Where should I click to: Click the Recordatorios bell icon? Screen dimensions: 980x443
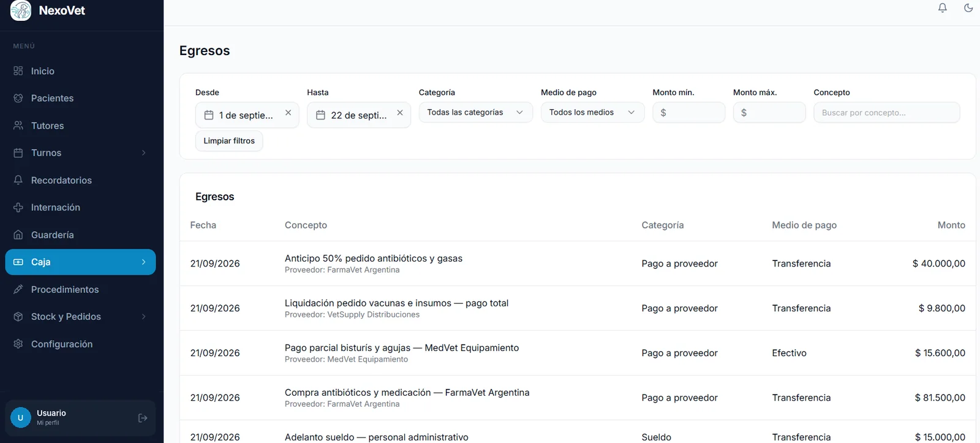pyautogui.click(x=18, y=180)
